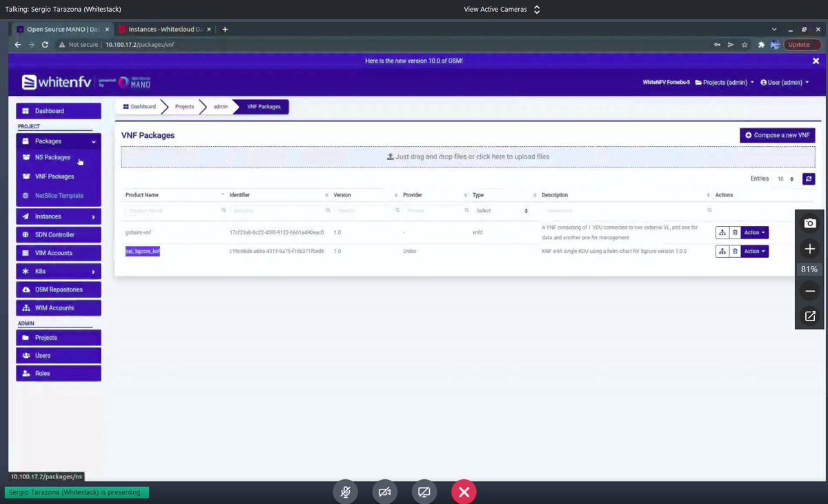Open the external share icon below the zoom controls
The width and height of the screenshot is (828, 504).
(x=809, y=316)
